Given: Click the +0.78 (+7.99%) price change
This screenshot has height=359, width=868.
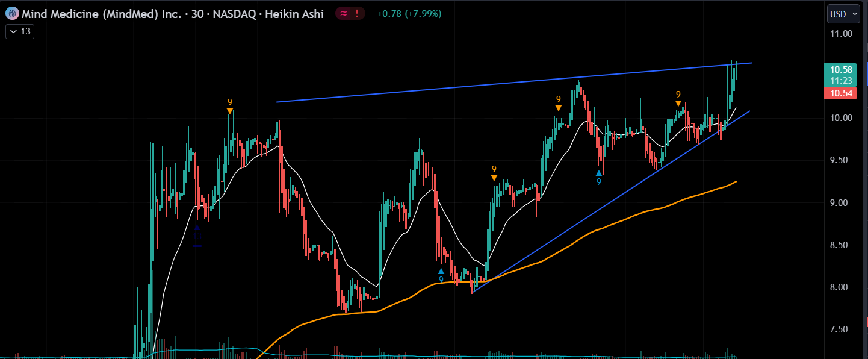Looking at the screenshot, I should [x=409, y=13].
